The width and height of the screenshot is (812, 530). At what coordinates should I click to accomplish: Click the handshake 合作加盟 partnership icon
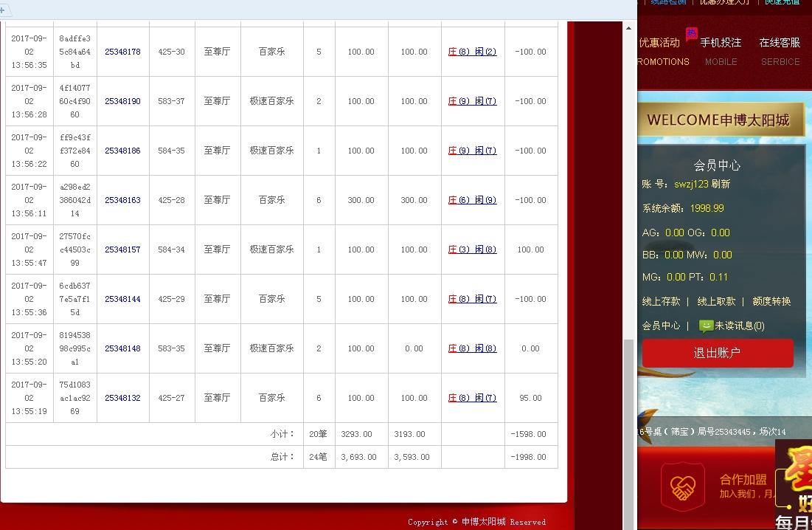pos(682,486)
